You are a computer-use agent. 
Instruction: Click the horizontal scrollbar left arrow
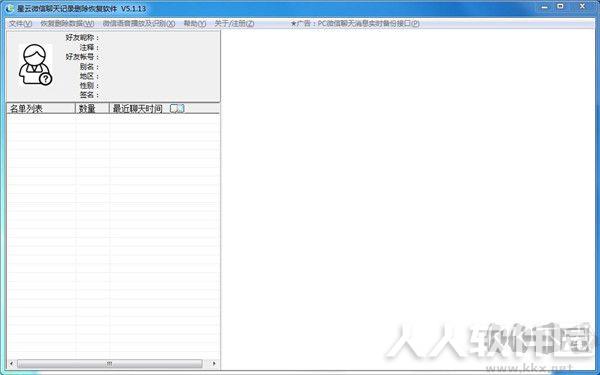coord(11,363)
